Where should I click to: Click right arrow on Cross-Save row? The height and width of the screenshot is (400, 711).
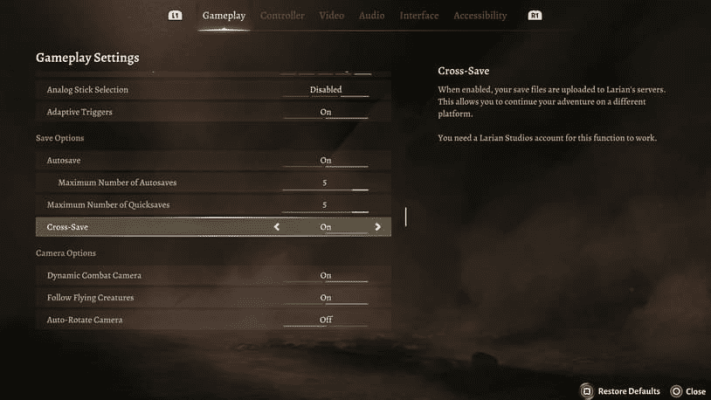[377, 227]
